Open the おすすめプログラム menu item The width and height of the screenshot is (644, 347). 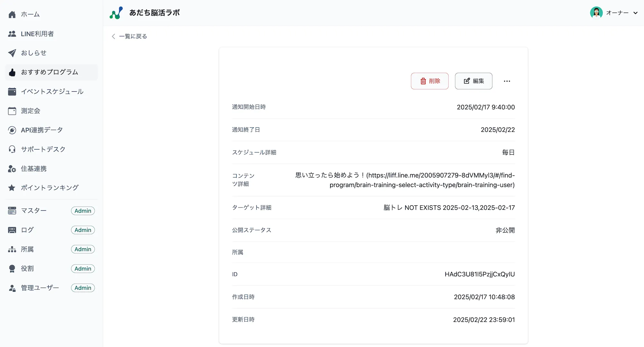click(50, 72)
